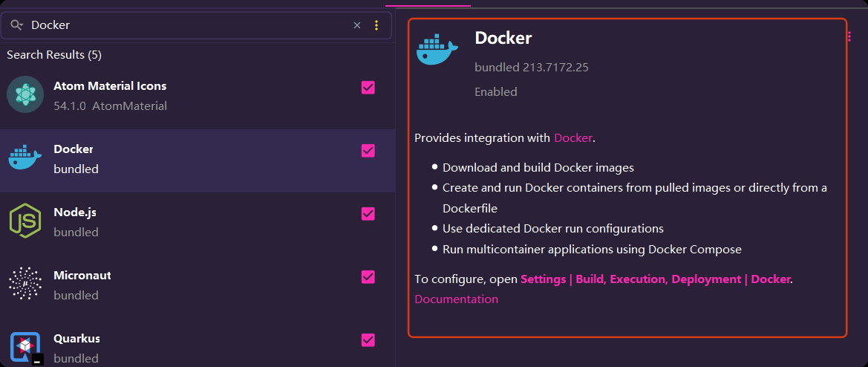Clear the Docker search text
The image size is (868, 367).
(357, 25)
